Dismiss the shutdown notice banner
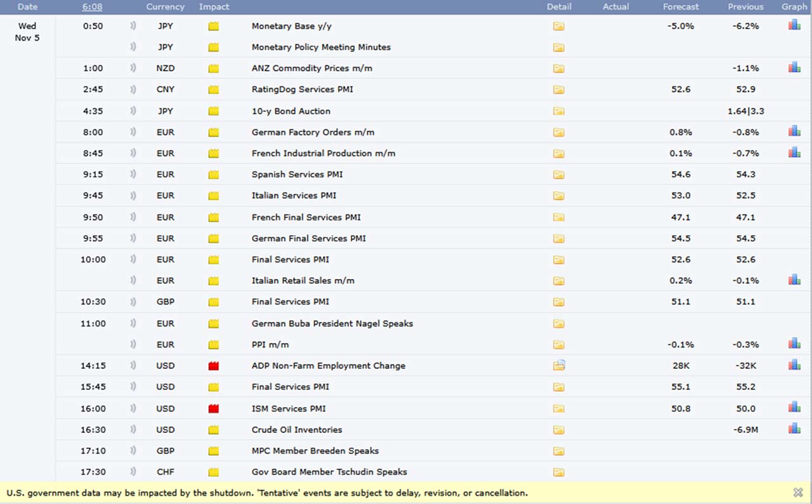The image size is (812, 504). (797, 493)
